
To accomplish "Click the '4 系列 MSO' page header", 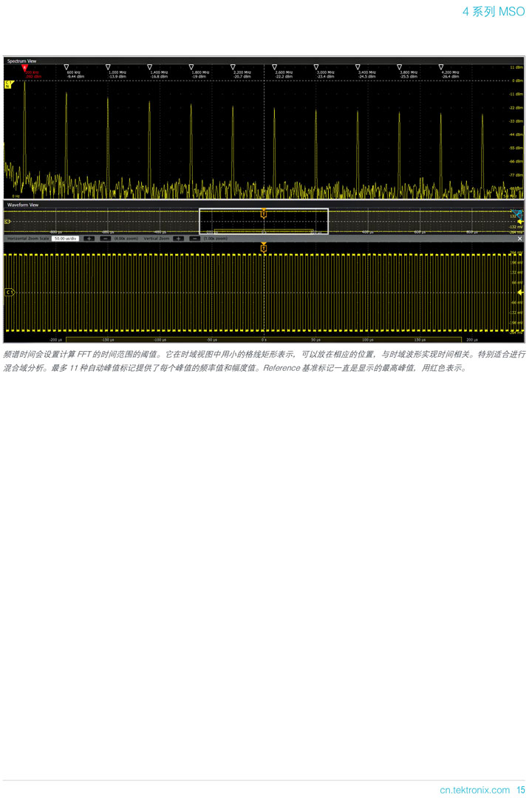I will coord(494,11).
